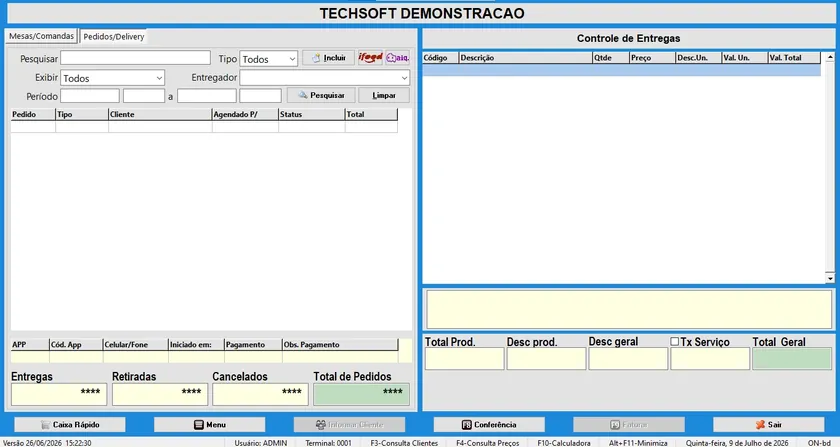The image size is (840, 447).
Task: Click the ON-bd status indicator
Action: click(x=819, y=443)
